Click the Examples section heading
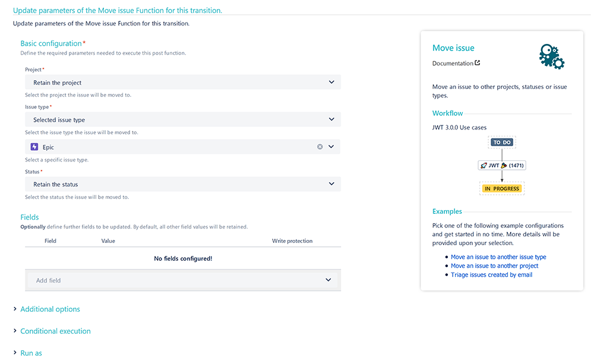 (447, 211)
